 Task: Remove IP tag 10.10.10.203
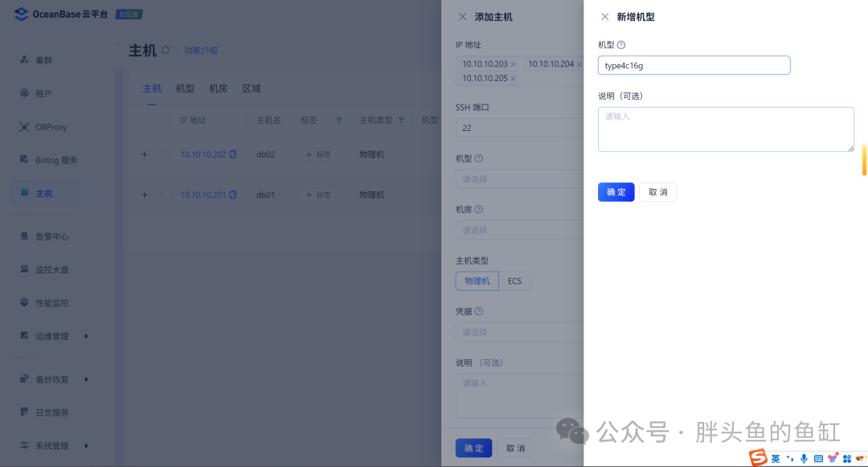(513, 64)
